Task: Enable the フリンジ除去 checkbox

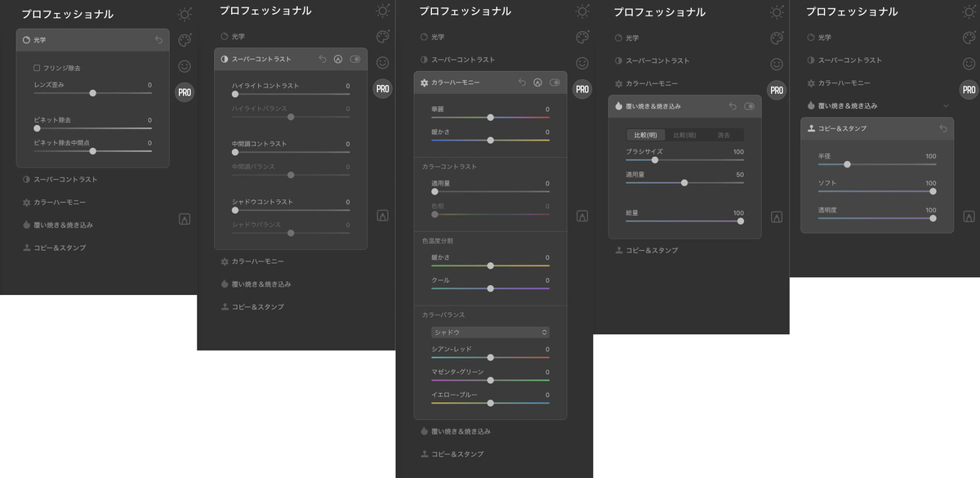Action: (x=37, y=68)
